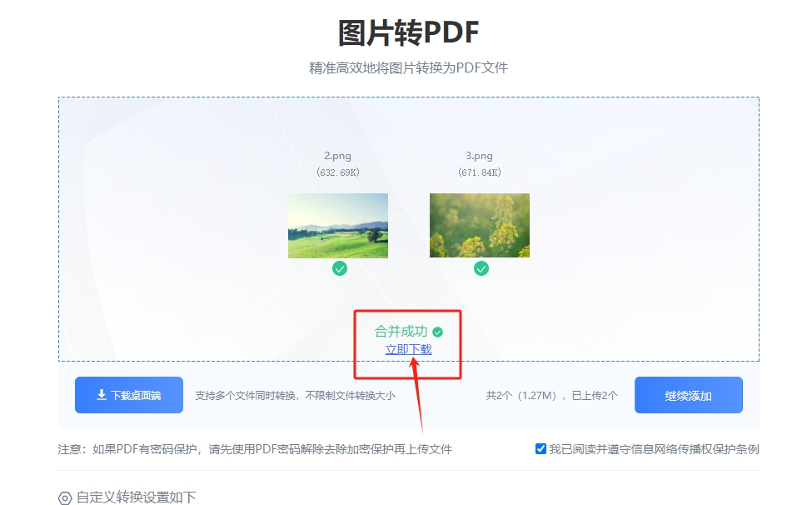Click the 下载桌面端 button
This screenshot has width=812, height=505.
(x=129, y=395)
